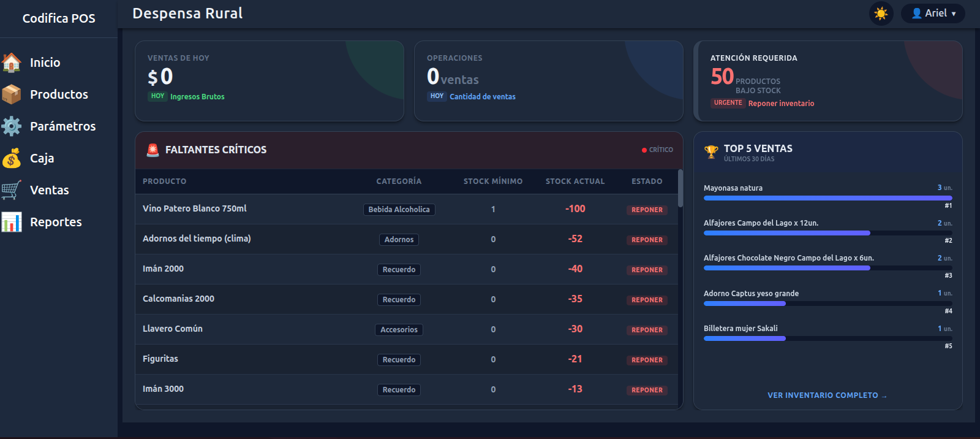The image size is (980, 439).
Task: Click Reponer badge for Vino Patero Blanco
Action: tap(647, 210)
